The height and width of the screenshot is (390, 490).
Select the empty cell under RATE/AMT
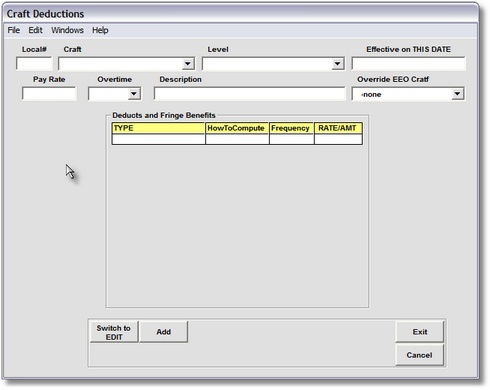coord(338,139)
